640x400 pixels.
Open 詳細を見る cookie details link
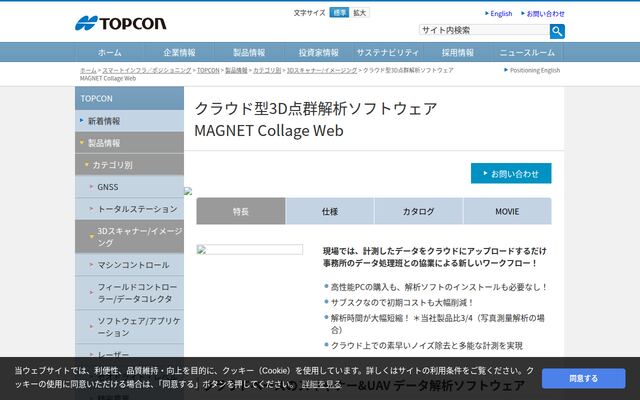[x=321, y=384]
